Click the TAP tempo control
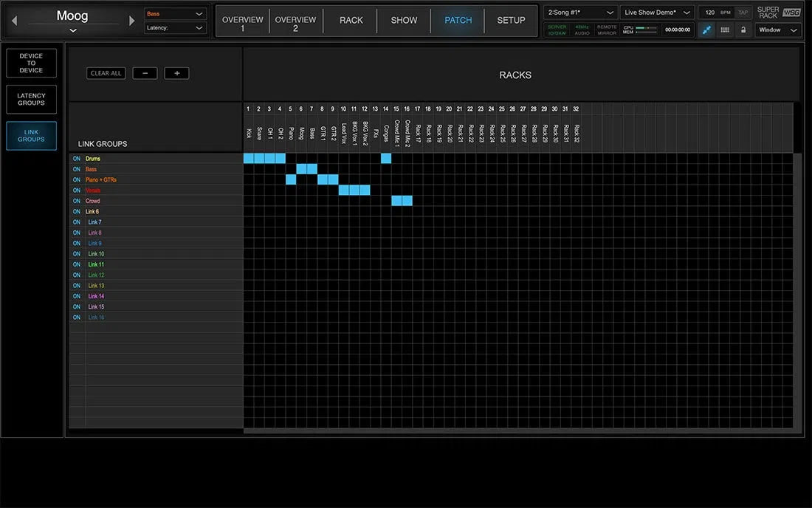The height and width of the screenshot is (508, 812). coord(742,12)
